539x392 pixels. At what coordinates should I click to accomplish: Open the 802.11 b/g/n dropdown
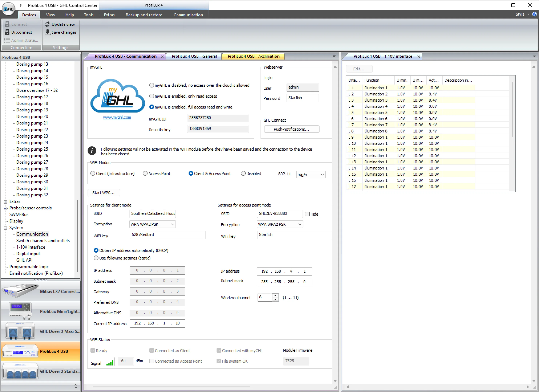coord(310,175)
